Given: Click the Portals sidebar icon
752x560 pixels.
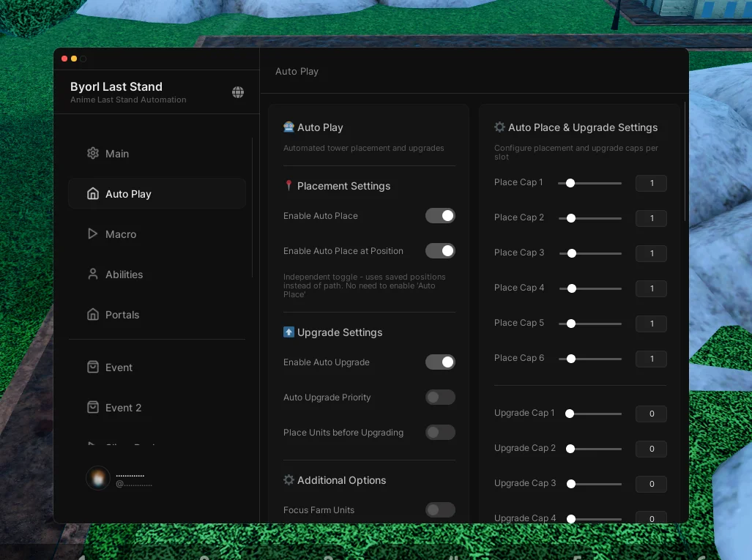Looking at the screenshot, I should coord(93,315).
